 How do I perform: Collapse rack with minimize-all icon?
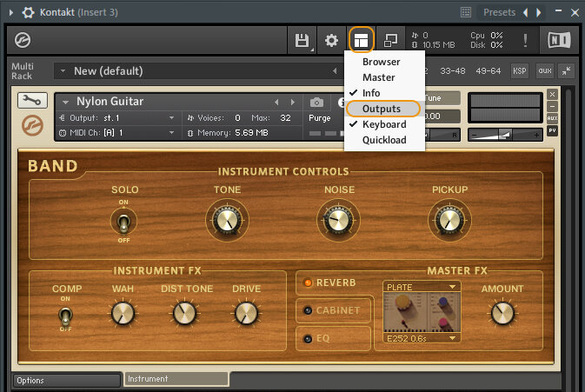566,70
